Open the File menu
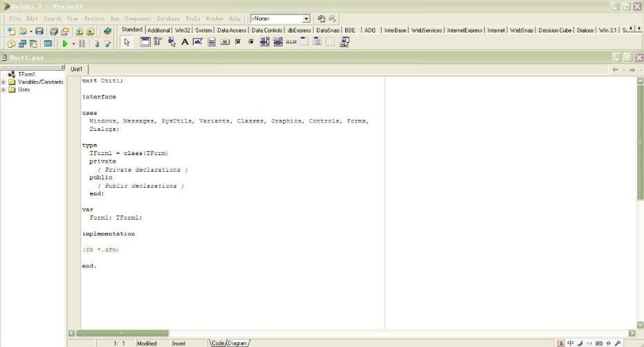 pos(15,19)
